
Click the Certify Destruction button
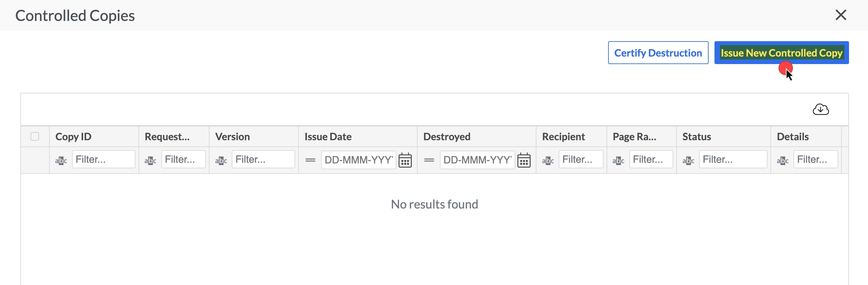point(658,53)
